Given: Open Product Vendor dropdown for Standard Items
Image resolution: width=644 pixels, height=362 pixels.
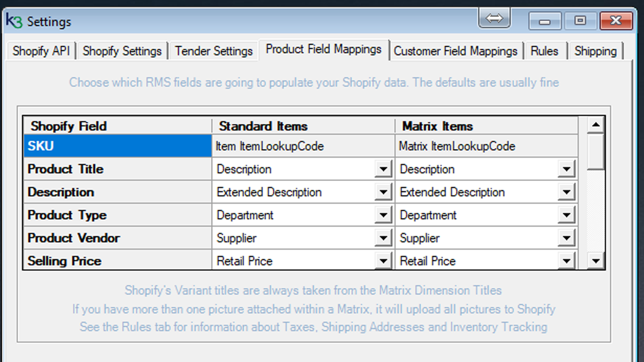Looking at the screenshot, I should [x=383, y=238].
